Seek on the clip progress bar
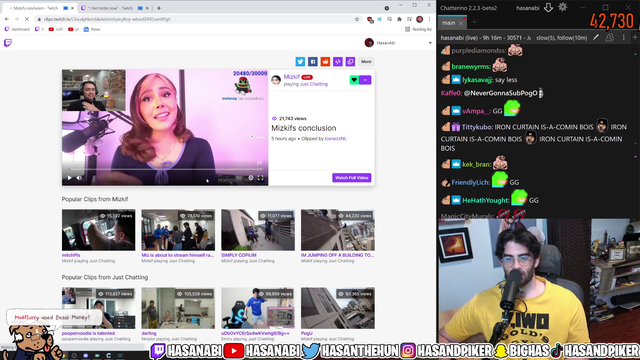Viewport: 640px width, 360px height. (x=165, y=169)
